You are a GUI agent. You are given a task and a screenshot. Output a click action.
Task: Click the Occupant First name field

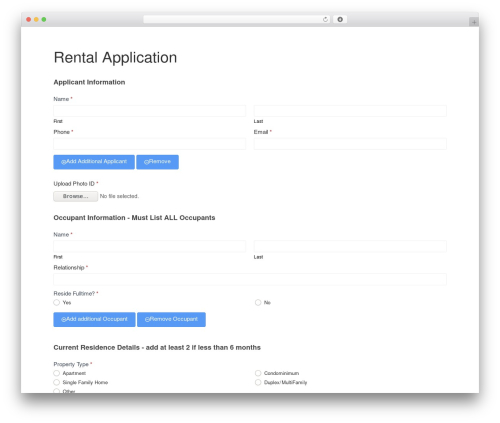pos(149,247)
